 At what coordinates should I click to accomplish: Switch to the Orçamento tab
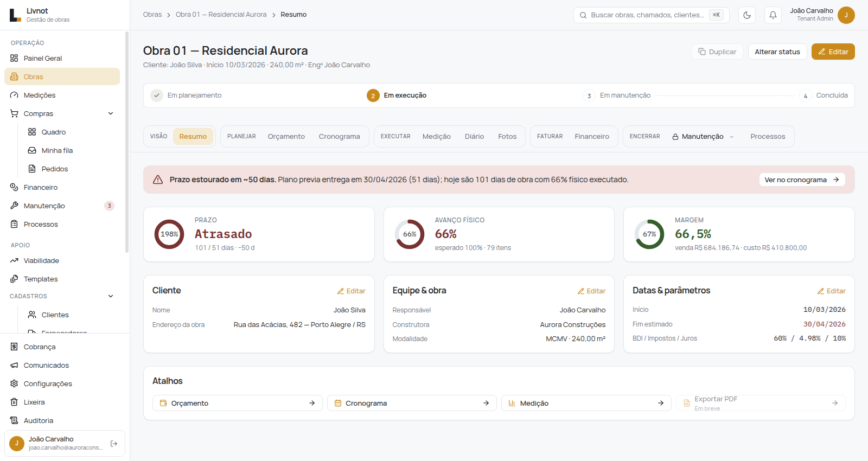coord(286,136)
